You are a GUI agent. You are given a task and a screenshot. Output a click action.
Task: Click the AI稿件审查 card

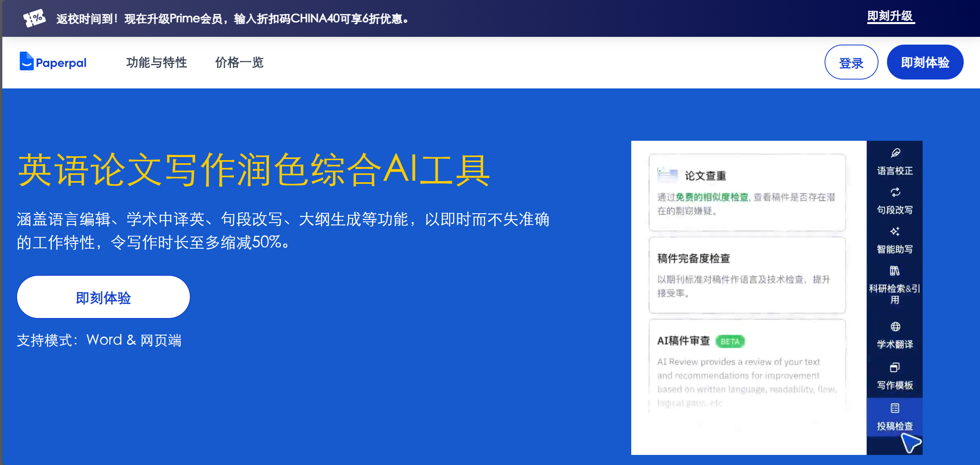pos(747,368)
